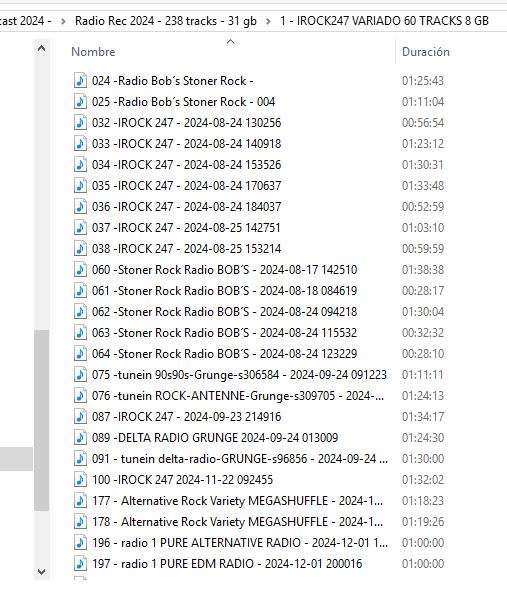Viewport: 507px width, 600px height.
Task: Select file 089 -DELTA RADIO GRUNGE 2024-09-24 013009
Action: (215, 438)
